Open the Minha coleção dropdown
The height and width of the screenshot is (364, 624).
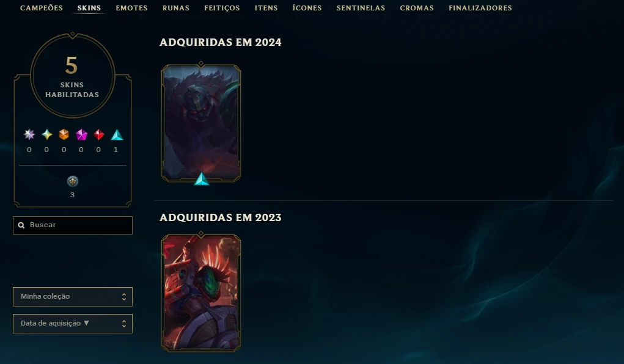(73, 297)
